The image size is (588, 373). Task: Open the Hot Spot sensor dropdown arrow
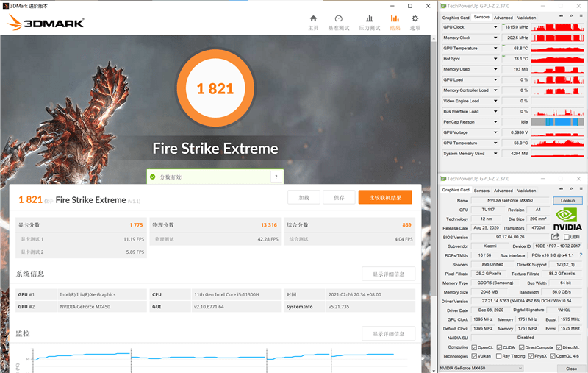pos(495,59)
